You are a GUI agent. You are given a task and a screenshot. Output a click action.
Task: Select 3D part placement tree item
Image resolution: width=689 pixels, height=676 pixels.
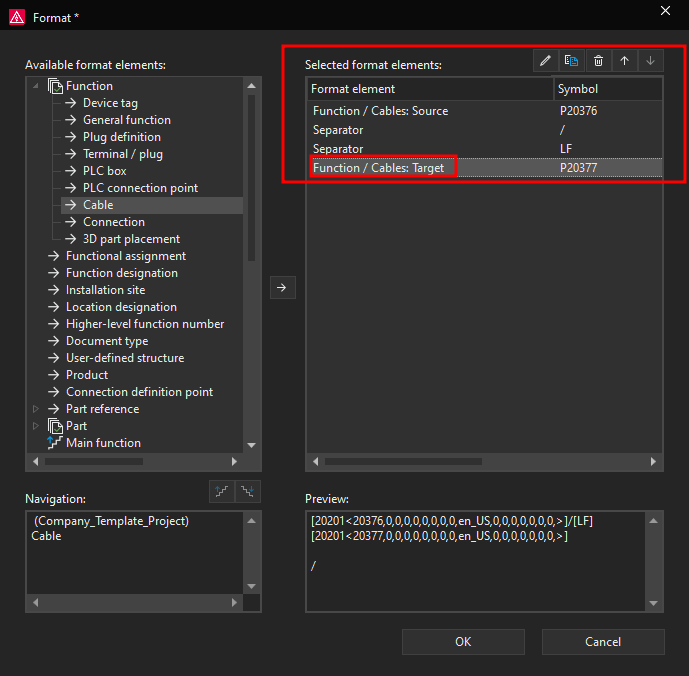[x=131, y=239]
